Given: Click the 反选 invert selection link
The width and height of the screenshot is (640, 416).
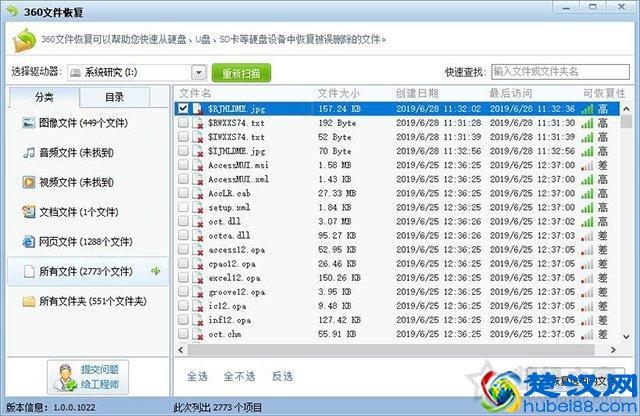Looking at the screenshot, I should [282, 376].
